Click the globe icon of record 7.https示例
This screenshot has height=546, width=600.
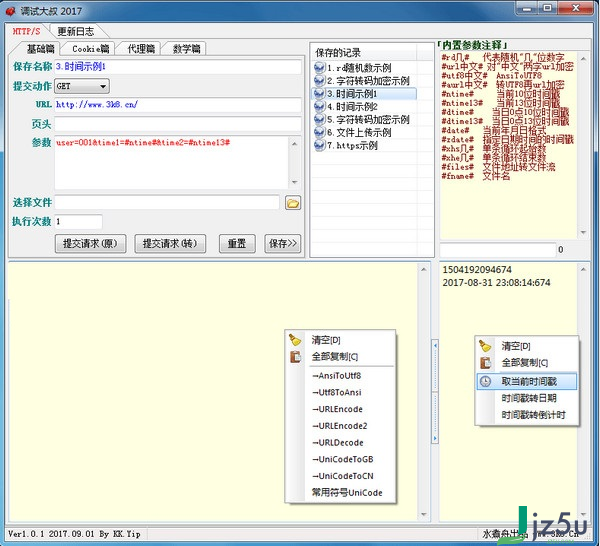point(319,146)
